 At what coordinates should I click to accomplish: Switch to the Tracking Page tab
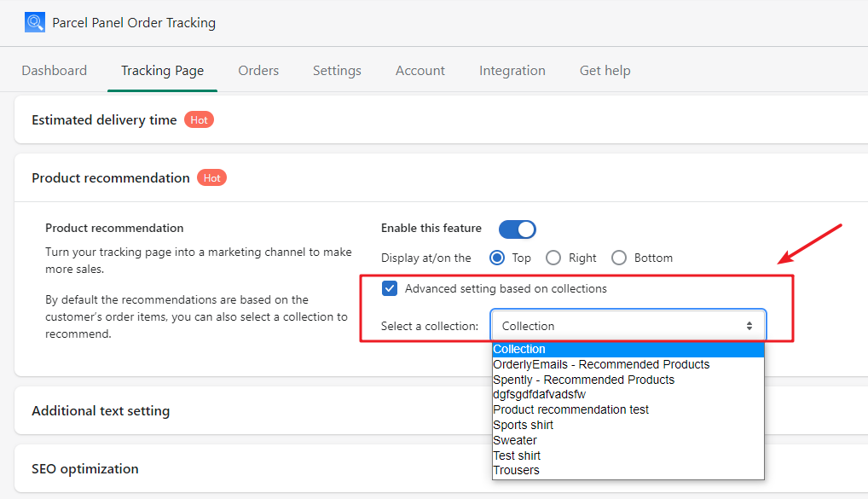162,70
